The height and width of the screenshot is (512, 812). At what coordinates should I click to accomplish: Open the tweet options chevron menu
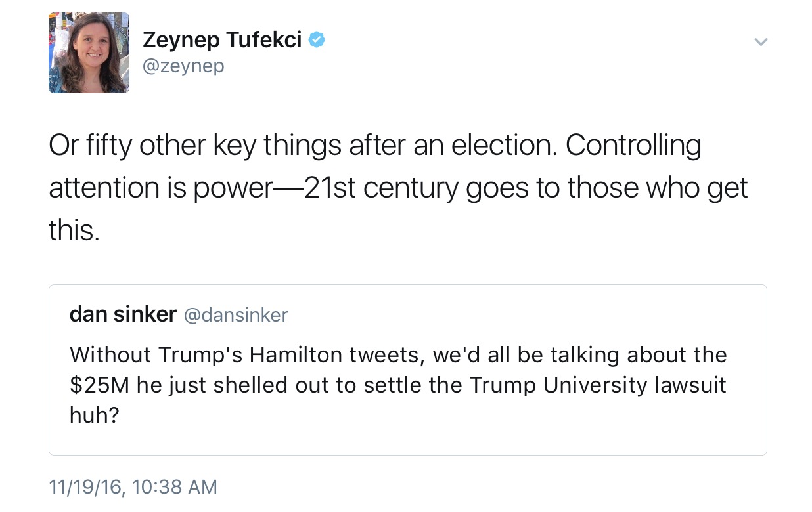761,42
